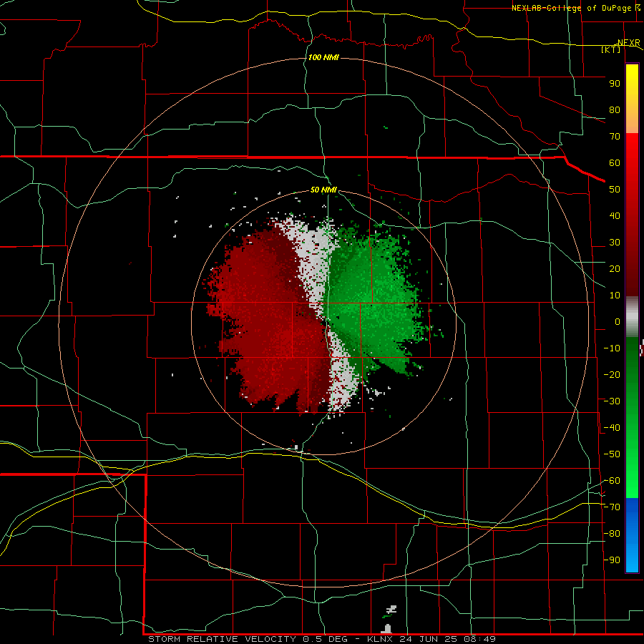Screen dimensions: 644x644
Task: Click the gray zero-velocity band on the scale
Action: coord(632,316)
